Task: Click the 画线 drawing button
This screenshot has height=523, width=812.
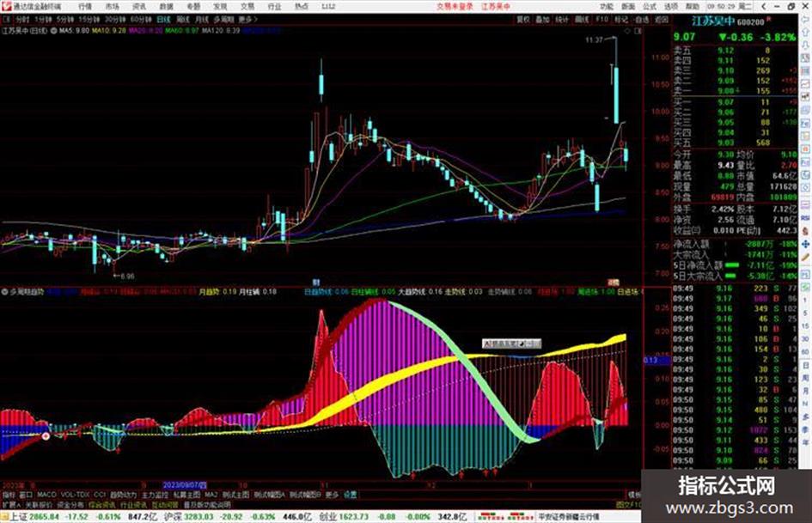Action: (x=582, y=19)
